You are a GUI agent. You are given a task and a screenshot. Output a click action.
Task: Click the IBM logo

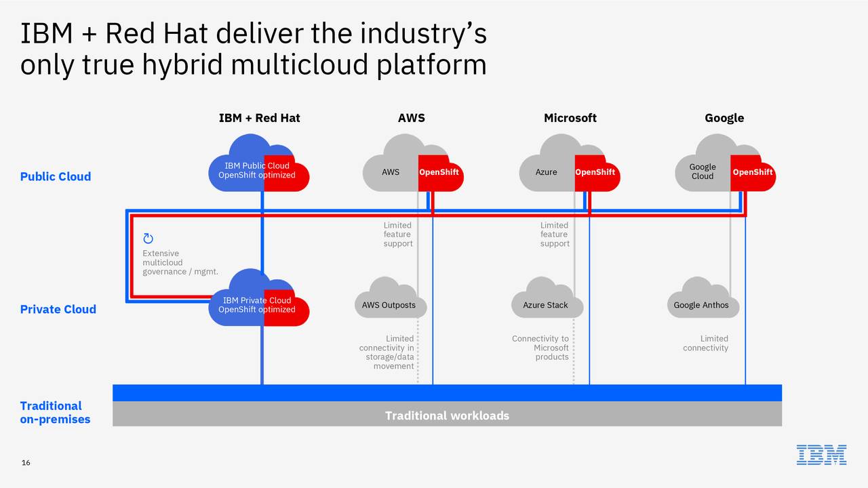821,455
